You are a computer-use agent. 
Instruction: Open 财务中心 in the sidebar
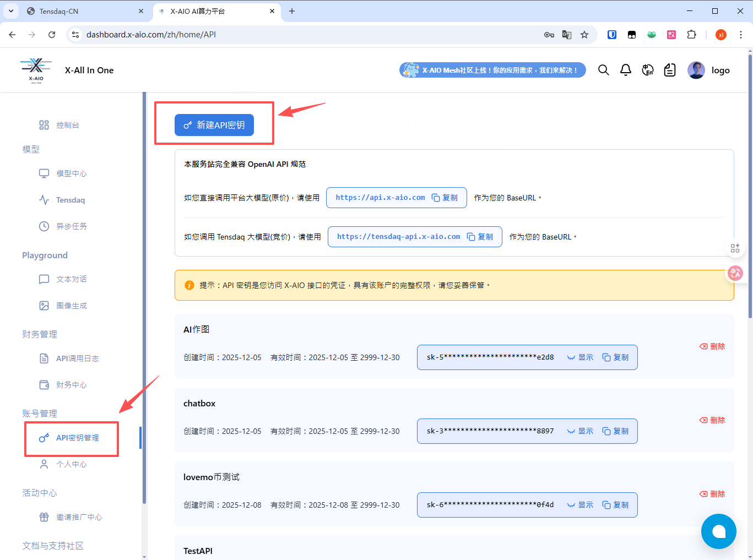pyautogui.click(x=63, y=385)
